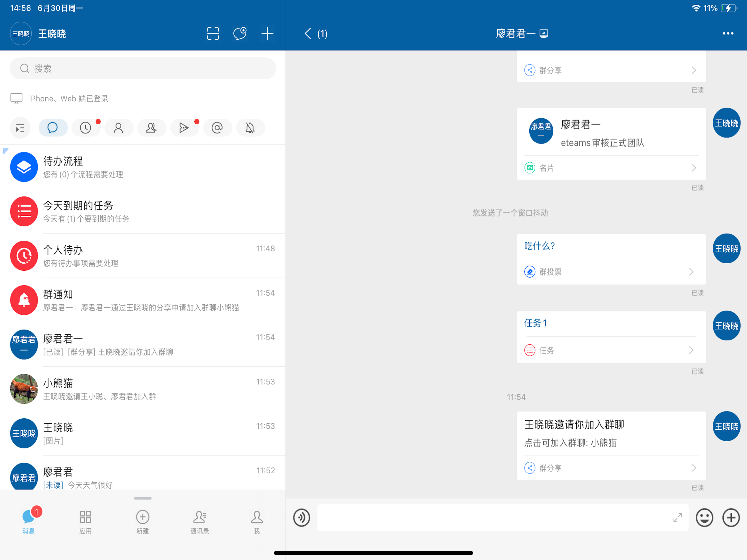This screenshot has width=747, height=560.
Task: Tap 王晓晓 avatar beside 名片 message
Action: 726,123
